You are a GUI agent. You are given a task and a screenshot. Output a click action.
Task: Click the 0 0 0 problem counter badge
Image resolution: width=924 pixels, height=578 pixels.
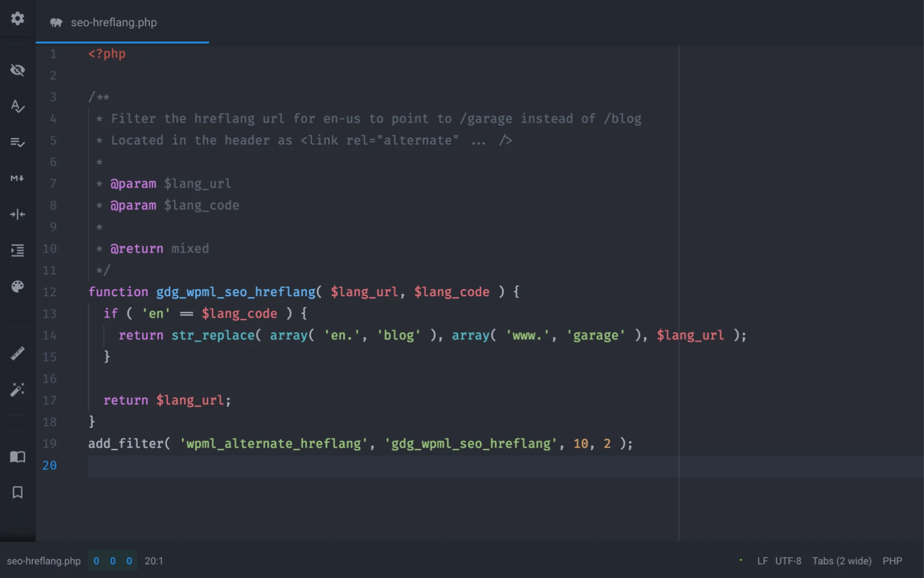(113, 561)
